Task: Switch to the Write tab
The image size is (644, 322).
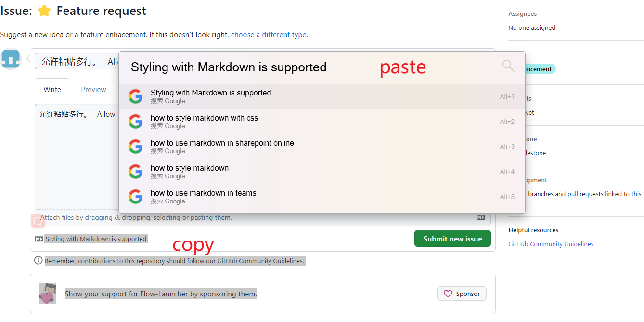Action: 52,89
